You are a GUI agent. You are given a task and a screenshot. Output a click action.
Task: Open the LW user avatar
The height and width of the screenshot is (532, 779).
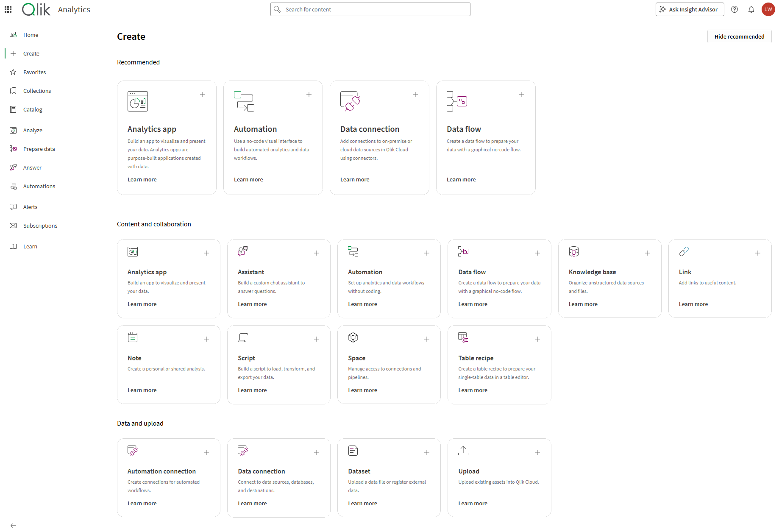768,9
